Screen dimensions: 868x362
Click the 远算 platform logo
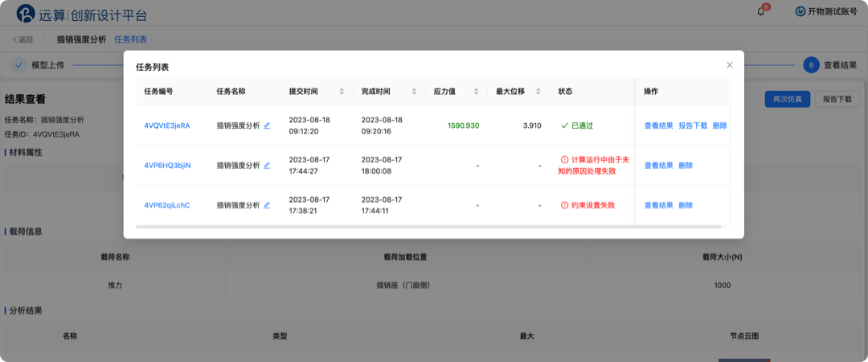(x=26, y=14)
